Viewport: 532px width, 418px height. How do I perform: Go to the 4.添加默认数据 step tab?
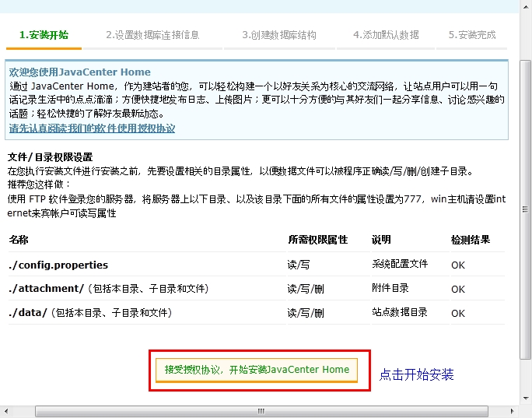tap(386, 35)
